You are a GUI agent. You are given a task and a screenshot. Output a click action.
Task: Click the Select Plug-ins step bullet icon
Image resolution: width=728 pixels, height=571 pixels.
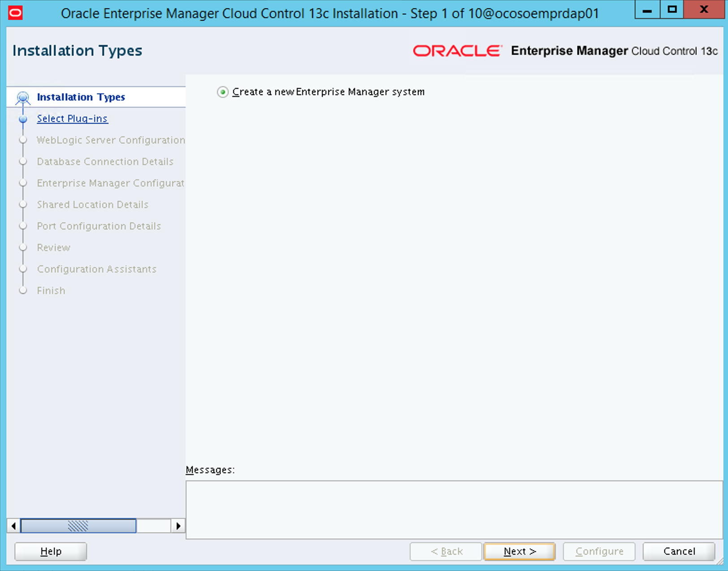[x=23, y=119]
